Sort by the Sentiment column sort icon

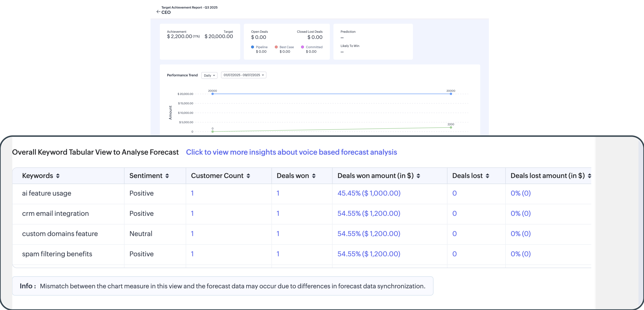[x=167, y=176]
